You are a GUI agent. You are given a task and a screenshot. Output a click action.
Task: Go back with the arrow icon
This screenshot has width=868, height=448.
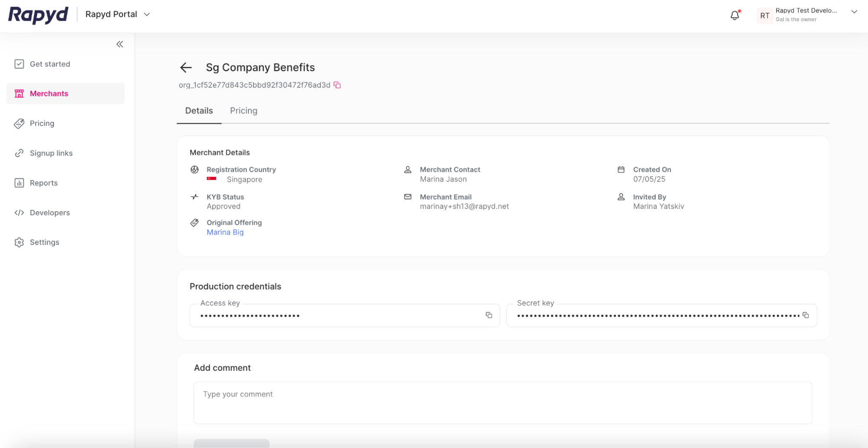pos(186,67)
